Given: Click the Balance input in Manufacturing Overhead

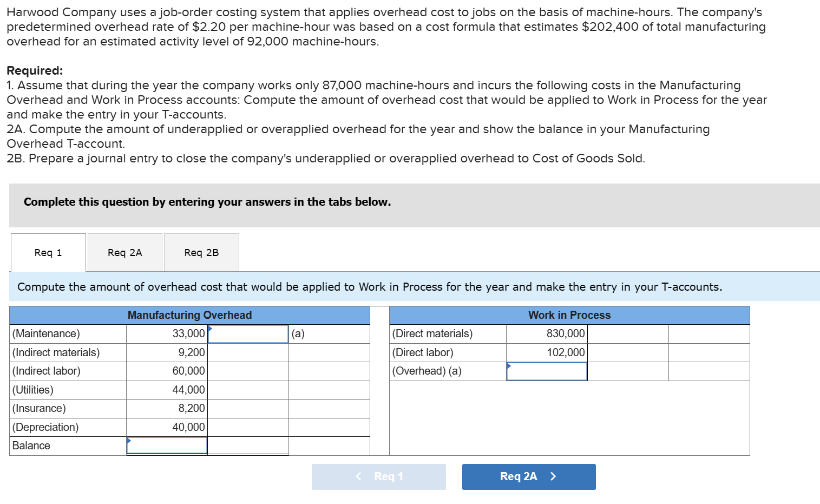Looking at the screenshot, I should tap(166, 445).
